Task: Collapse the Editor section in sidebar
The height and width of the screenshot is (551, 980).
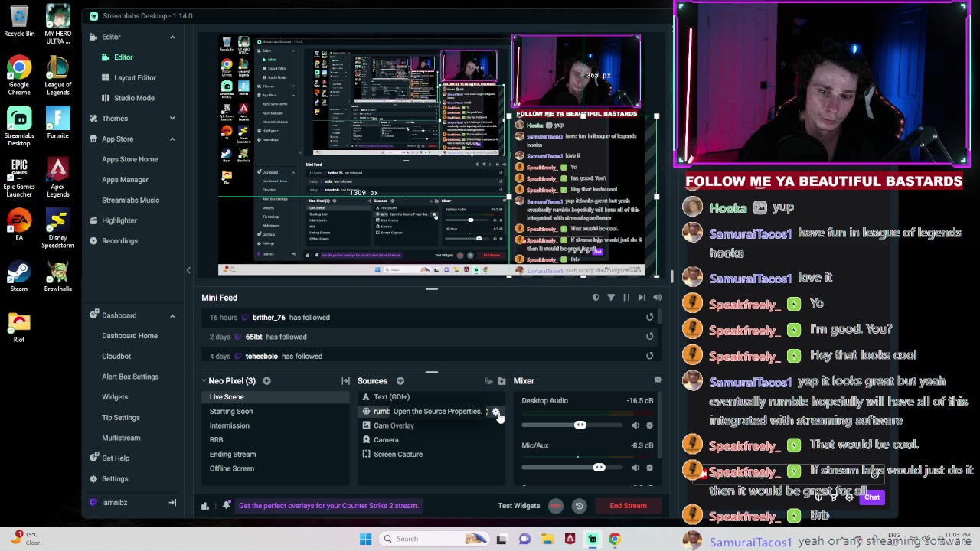Action: point(172,37)
